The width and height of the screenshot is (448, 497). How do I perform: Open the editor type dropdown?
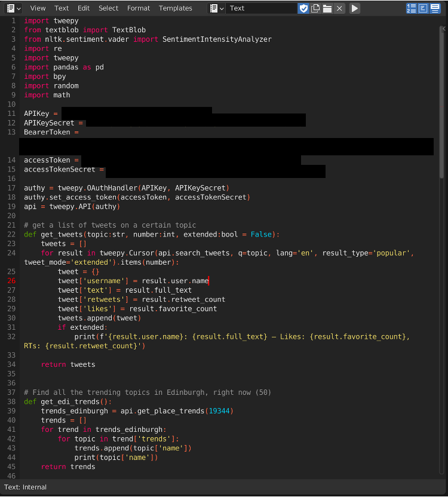pyautogui.click(x=13, y=8)
